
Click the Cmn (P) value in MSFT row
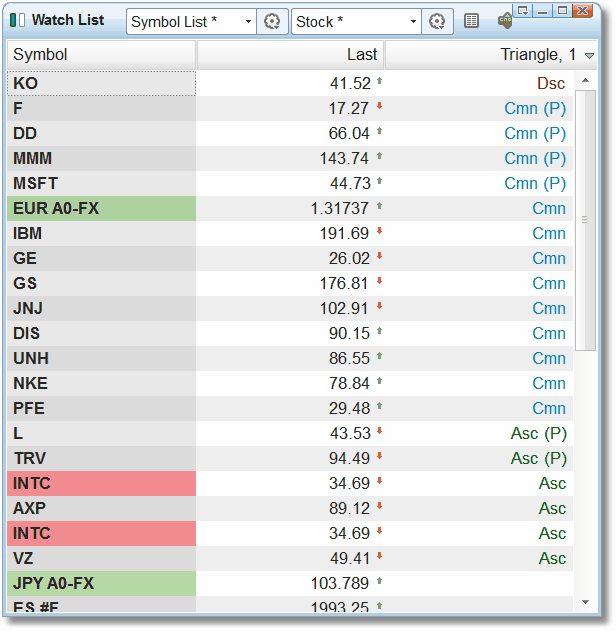pos(536,184)
